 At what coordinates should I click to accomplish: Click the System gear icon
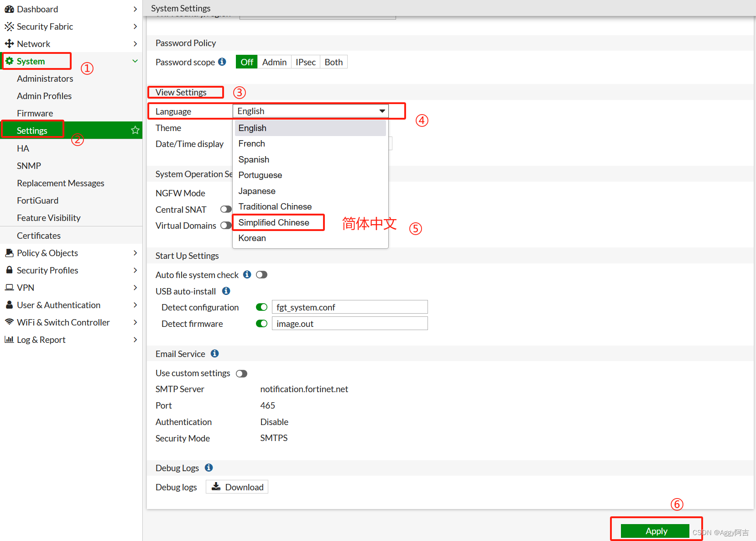(9, 61)
